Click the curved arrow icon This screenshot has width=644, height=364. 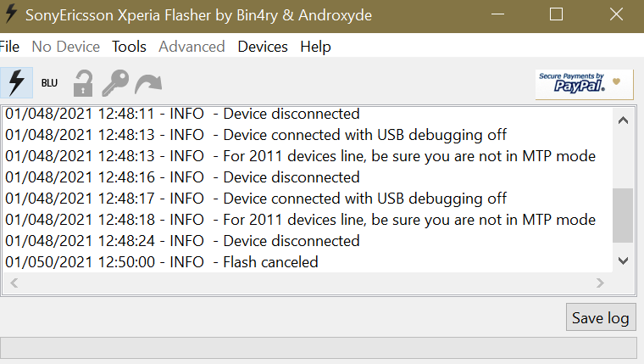pos(148,83)
